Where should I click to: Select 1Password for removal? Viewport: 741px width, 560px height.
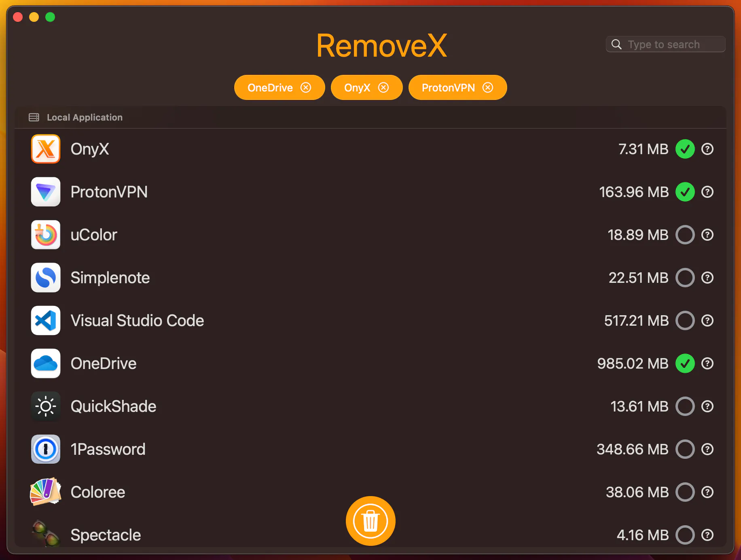[685, 449]
